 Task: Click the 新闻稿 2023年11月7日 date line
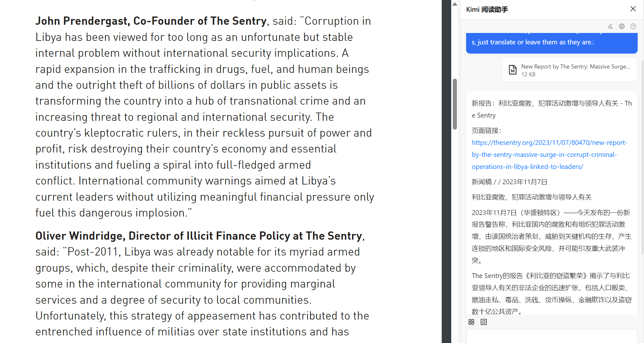click(509, 182)
